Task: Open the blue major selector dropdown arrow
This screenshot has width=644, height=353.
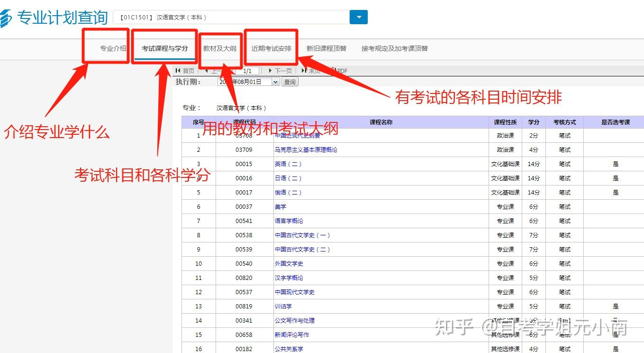Action: (x=358, y=17)
